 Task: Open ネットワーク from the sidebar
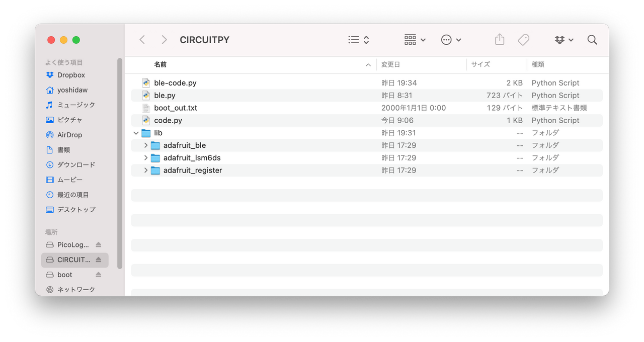(75, 289)
